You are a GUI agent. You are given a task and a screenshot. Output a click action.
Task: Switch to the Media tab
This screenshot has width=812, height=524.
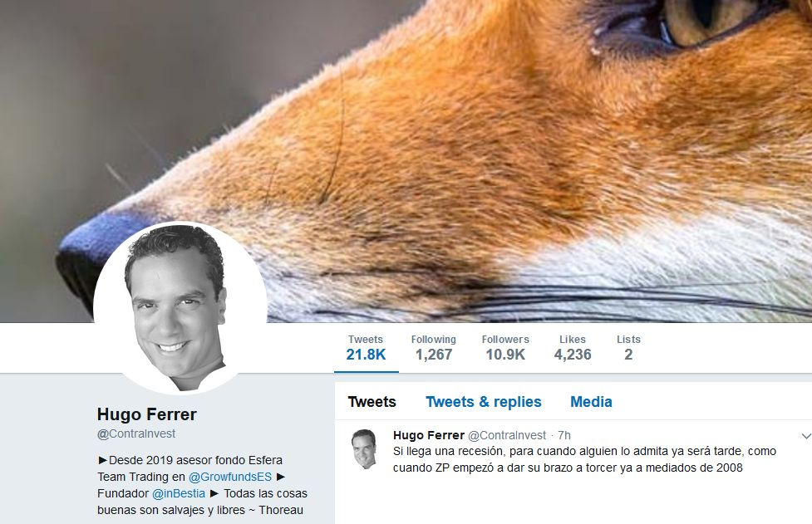591,402
